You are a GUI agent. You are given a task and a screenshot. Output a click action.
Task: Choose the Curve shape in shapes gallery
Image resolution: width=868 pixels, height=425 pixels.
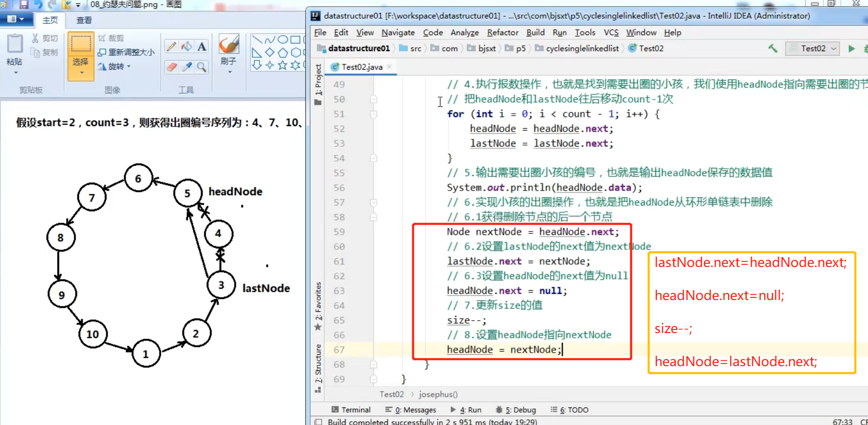[270, 40]
